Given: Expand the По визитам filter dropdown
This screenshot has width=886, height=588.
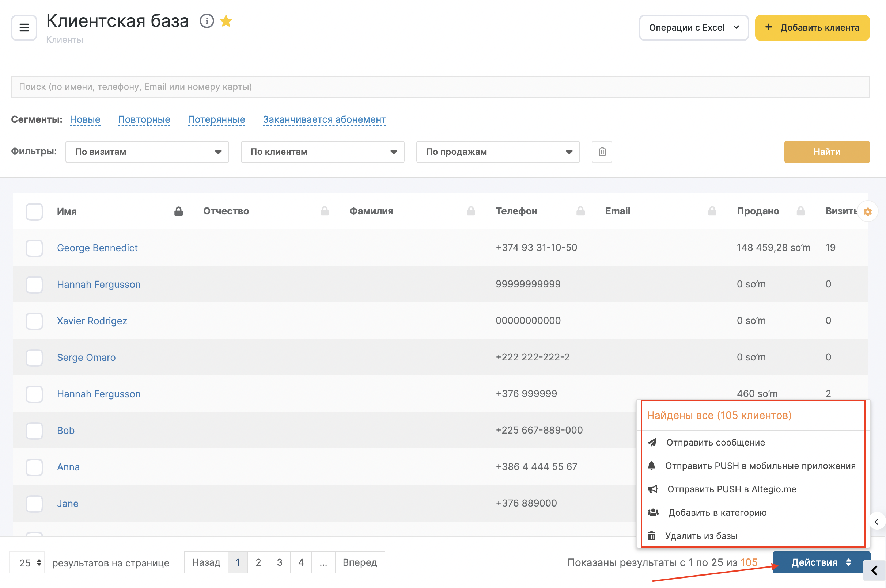Looking at the screenshot, I should point(147,152).
